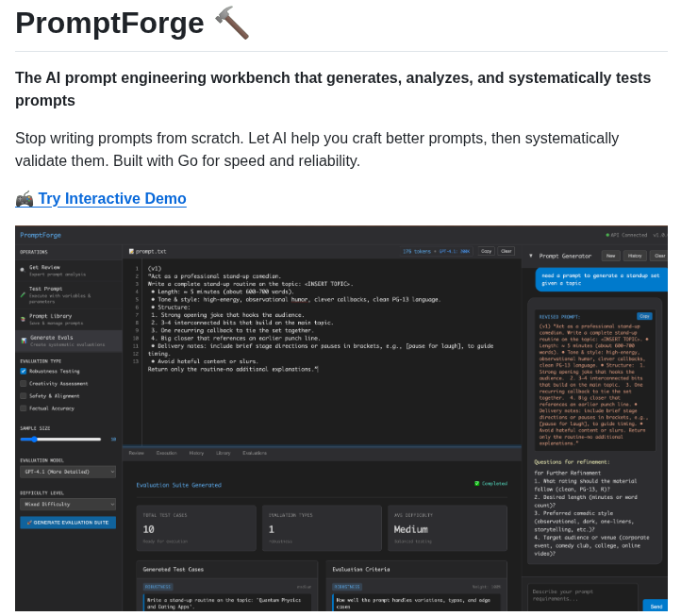Enable the Robustness Testing checkbox
The width and height of the screenshot is (681, 616).
coord(23,372)
